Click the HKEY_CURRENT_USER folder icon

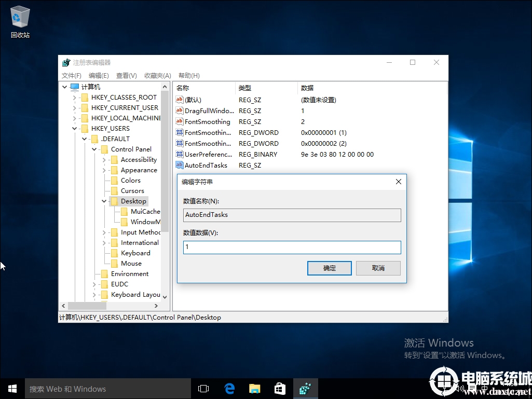click(85, 108)
